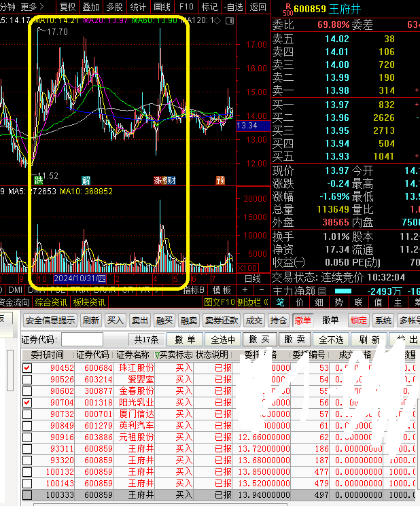Click the 委托时间 column header
420x506 pixels.
(47, 355)
